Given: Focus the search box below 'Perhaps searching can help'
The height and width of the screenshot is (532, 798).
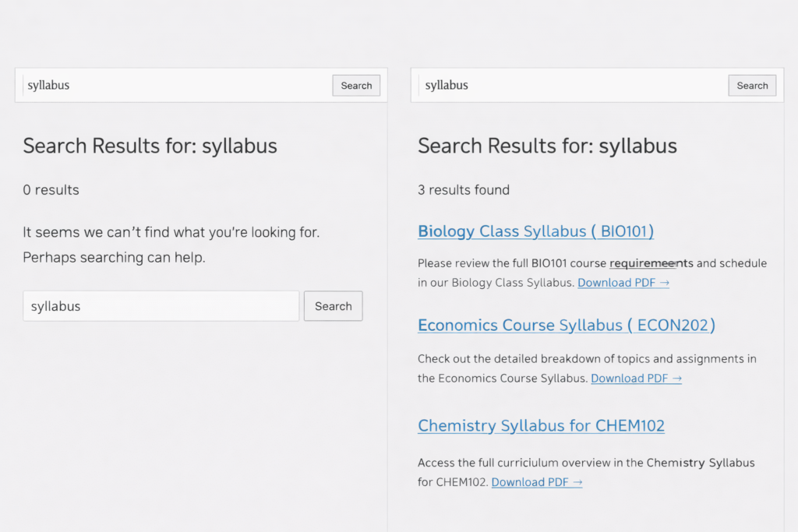Looking at the screenshot, I should 161,306.
